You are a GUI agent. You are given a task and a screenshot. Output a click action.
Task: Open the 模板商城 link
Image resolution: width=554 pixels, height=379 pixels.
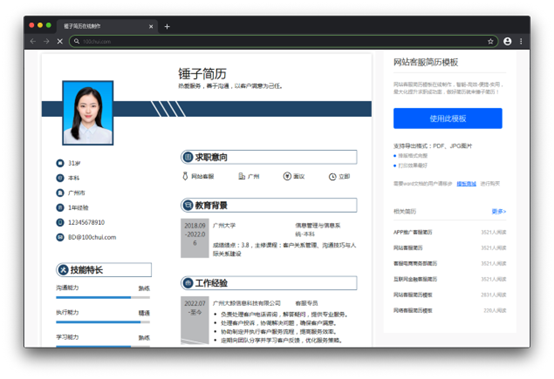click(466, 184)
